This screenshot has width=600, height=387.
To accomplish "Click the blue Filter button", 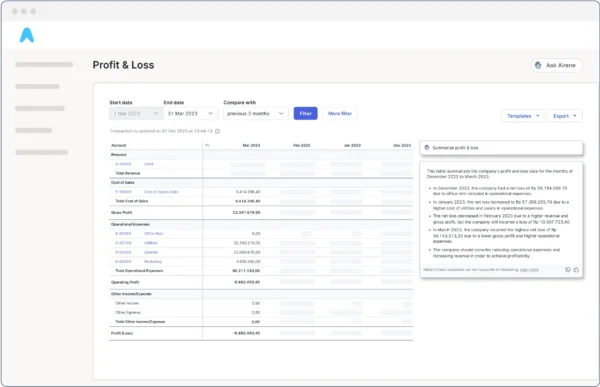I will click(305, 114).
